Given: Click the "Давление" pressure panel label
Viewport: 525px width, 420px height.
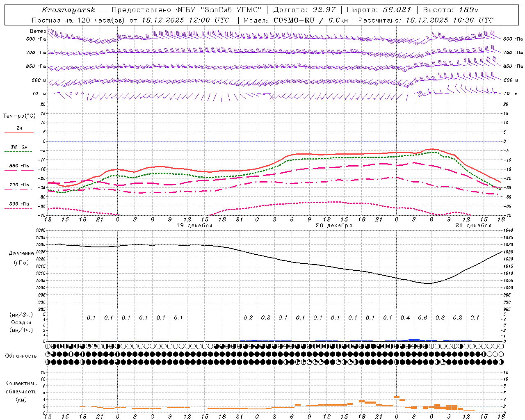Looking at the screenshot, I should click(x=21, y=253).
